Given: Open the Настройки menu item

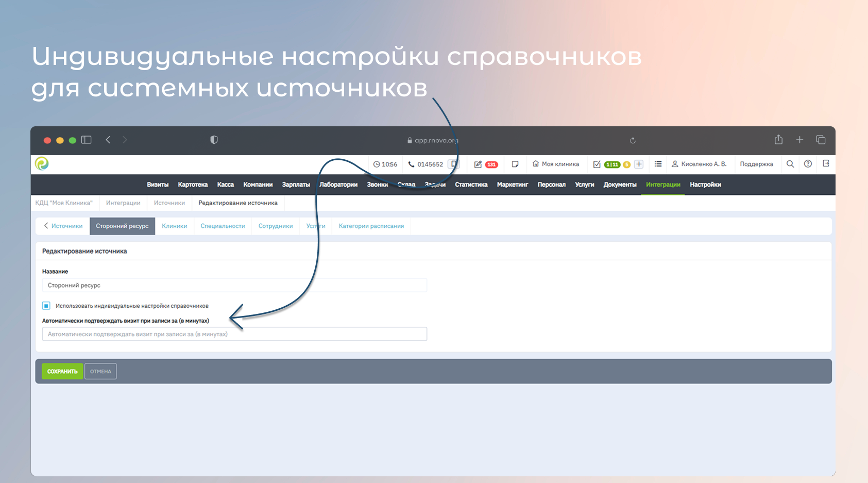Looking at the screenshot, I should tap(705, 185).
